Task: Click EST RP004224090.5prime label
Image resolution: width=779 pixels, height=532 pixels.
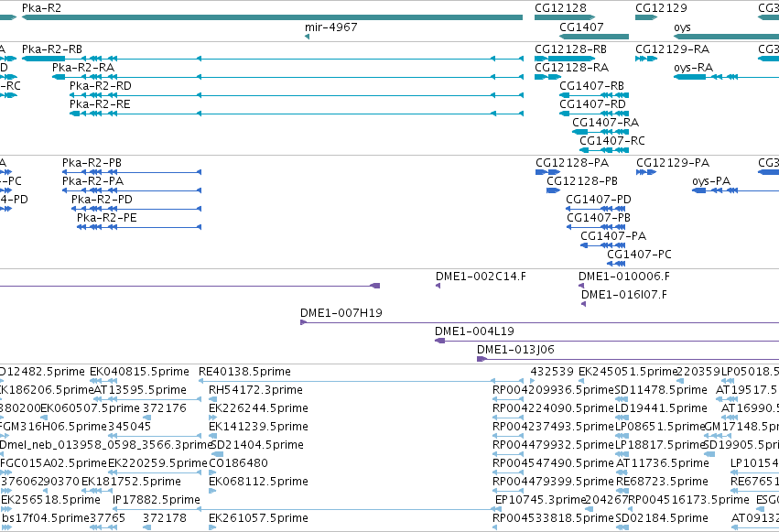Action: click(x=554, y=408)
